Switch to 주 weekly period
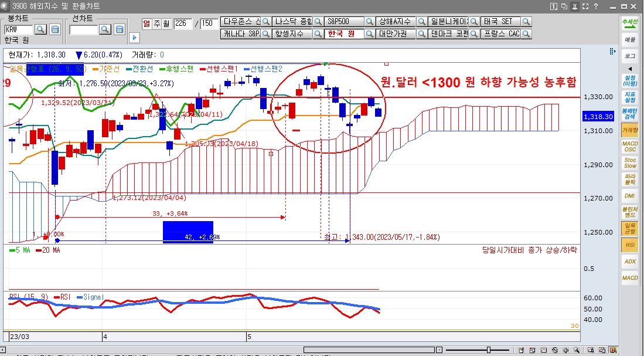This screenshot has width=644, height=356. [156, 23]
